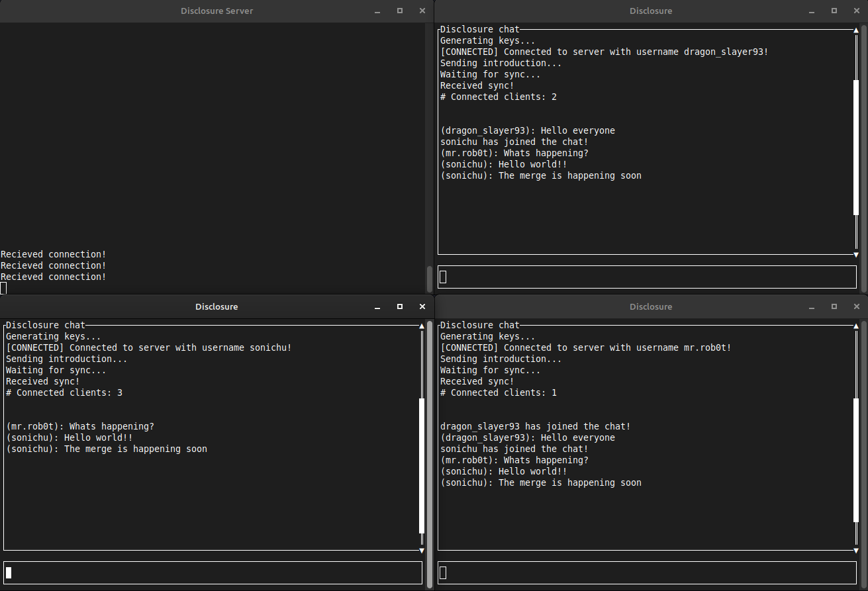Close the dragon_slayer93 chat window
Screen dimensions: 868x591
click(856, 11)
